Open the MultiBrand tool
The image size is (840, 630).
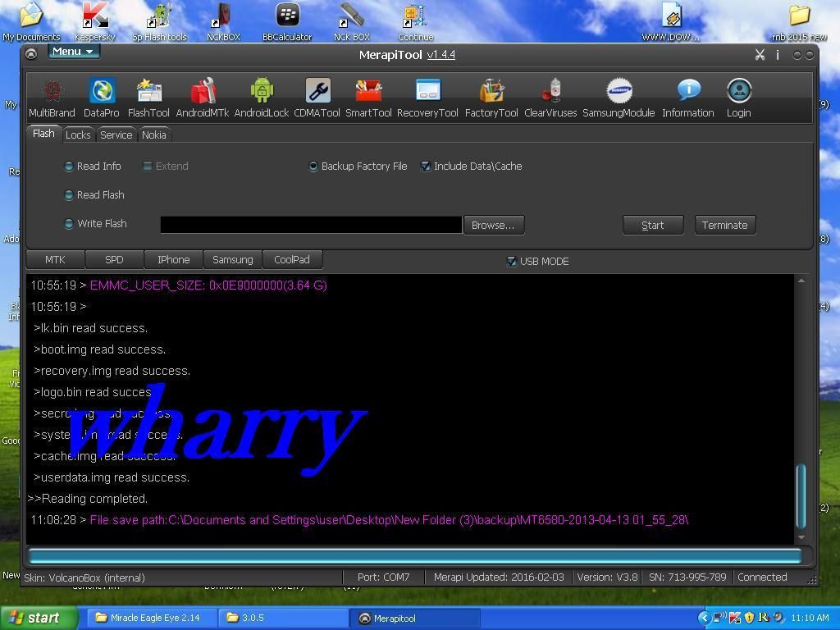52,98
